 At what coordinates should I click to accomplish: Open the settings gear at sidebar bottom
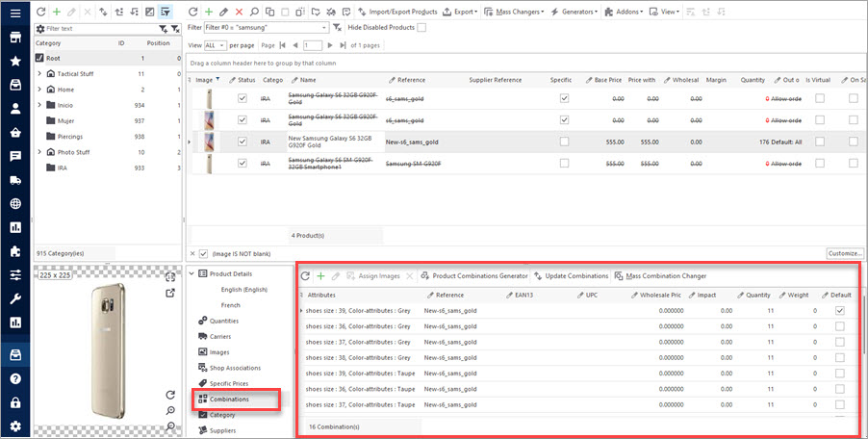(x=15, y=426)
